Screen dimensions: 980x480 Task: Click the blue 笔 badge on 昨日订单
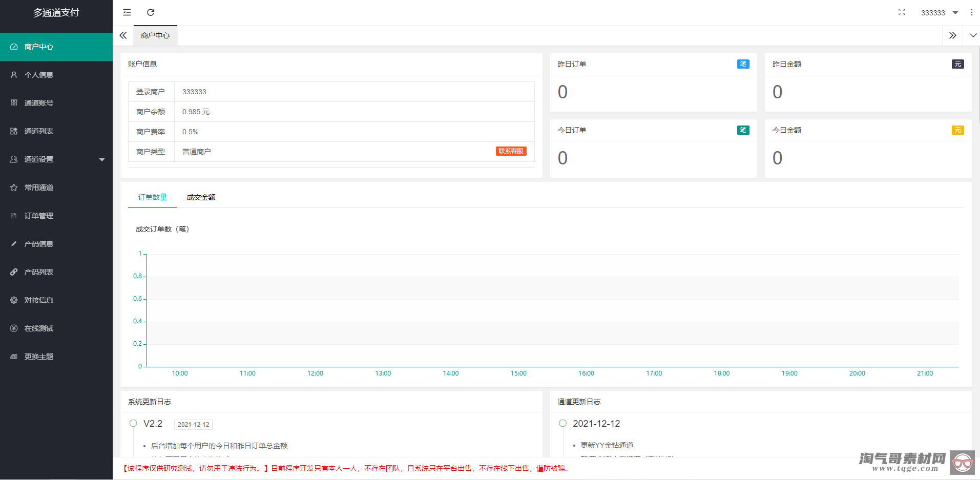coord(743,64)
